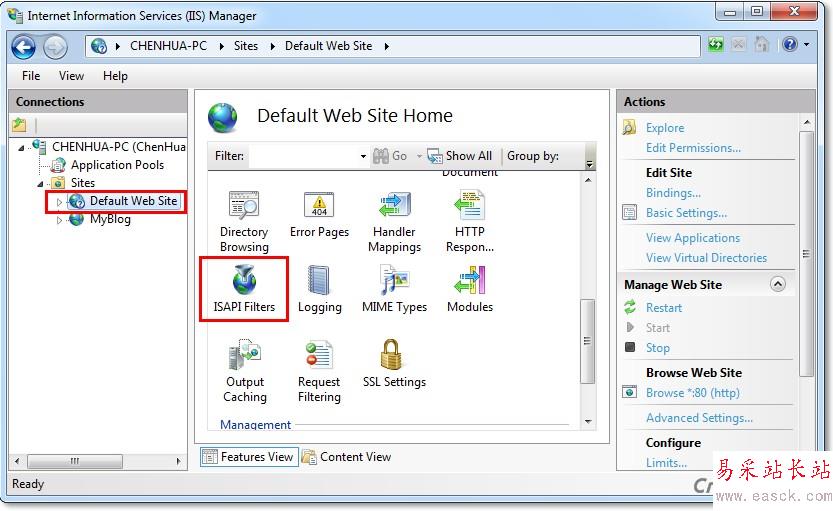Open the Help question mark icon
The image size is (833, 511).
tap(790, 44)
